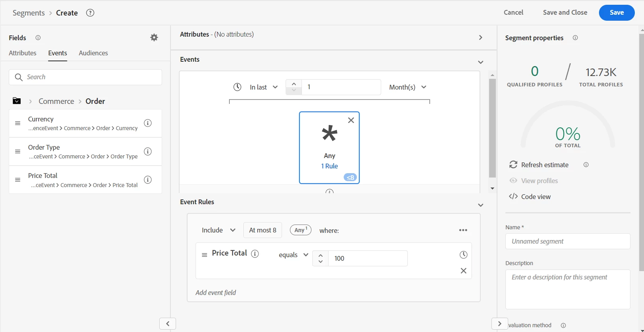Click the clock icon beside In last

click(237, 87)
